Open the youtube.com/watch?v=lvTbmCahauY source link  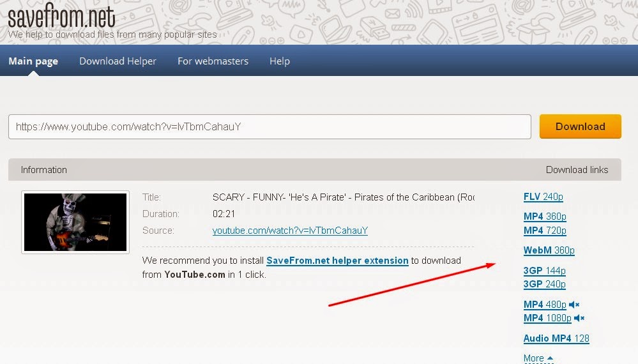[290, 231]
